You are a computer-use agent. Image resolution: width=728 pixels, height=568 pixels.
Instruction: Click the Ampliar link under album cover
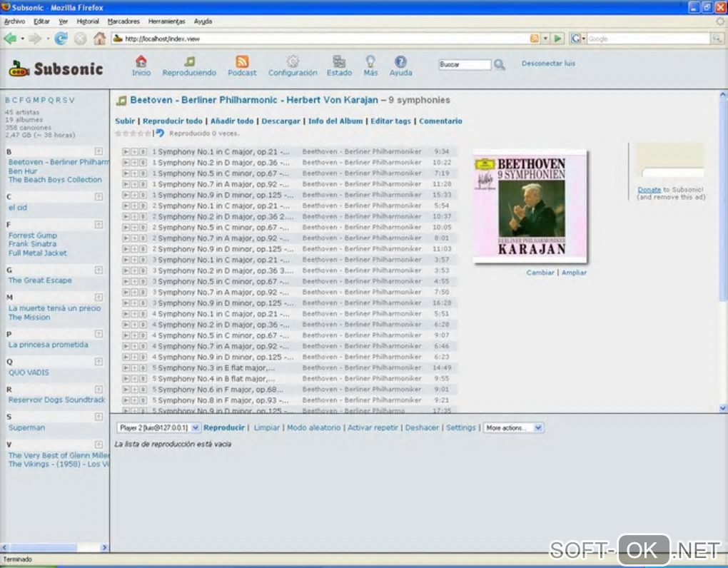pyautogui.click(x=574, y=273)
